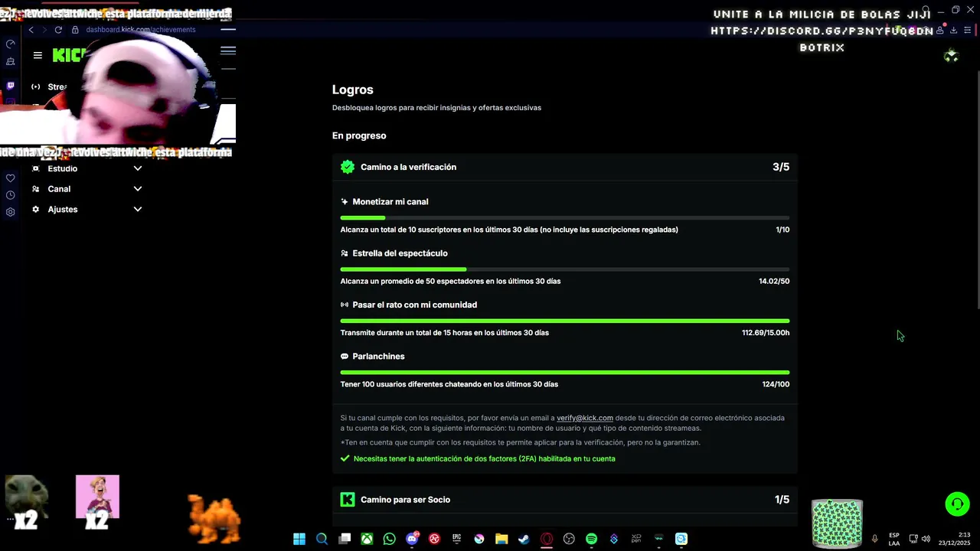Expand the Estudio menu section

pyautogui.click(x=138, y=168)
